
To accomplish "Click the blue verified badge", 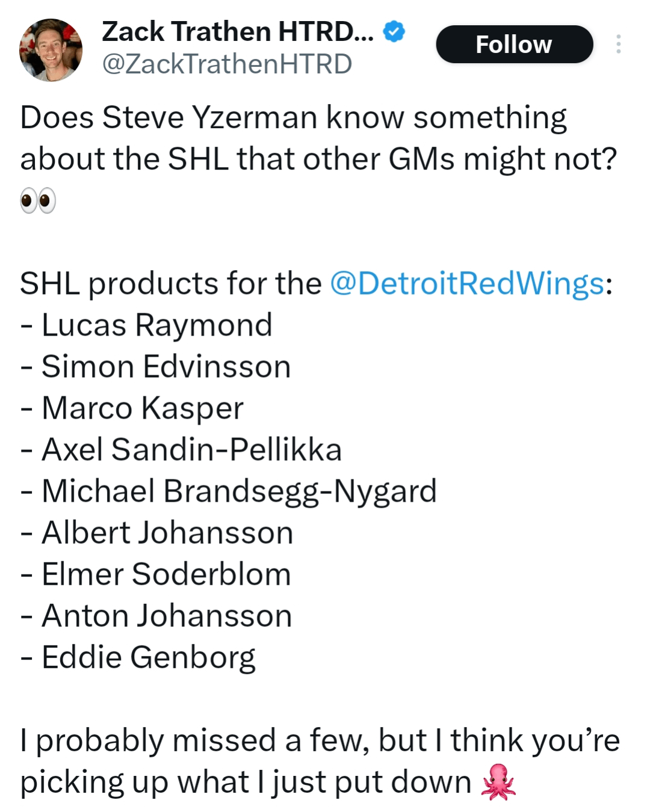I will 394,31.
